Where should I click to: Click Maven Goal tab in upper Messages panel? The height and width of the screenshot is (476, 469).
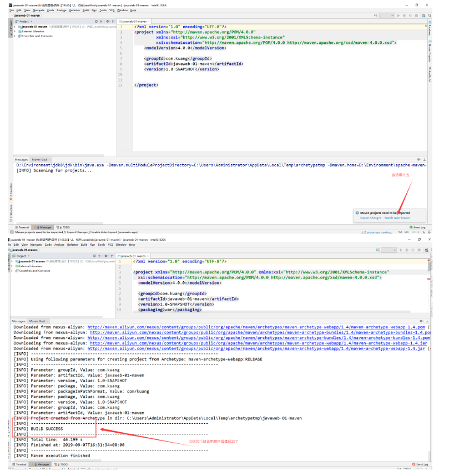[40, 160]
